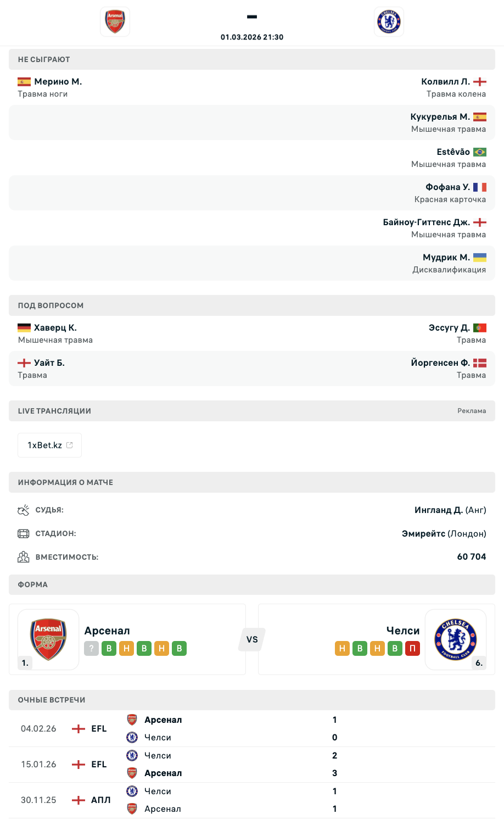Click the Arsenal crest in the match header
Screen dimensions: 504x825
[x=115, y=22]
